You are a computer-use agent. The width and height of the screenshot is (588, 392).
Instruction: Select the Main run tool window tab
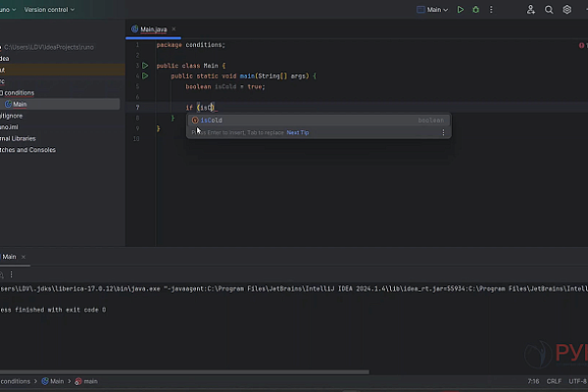coord(9,257)
